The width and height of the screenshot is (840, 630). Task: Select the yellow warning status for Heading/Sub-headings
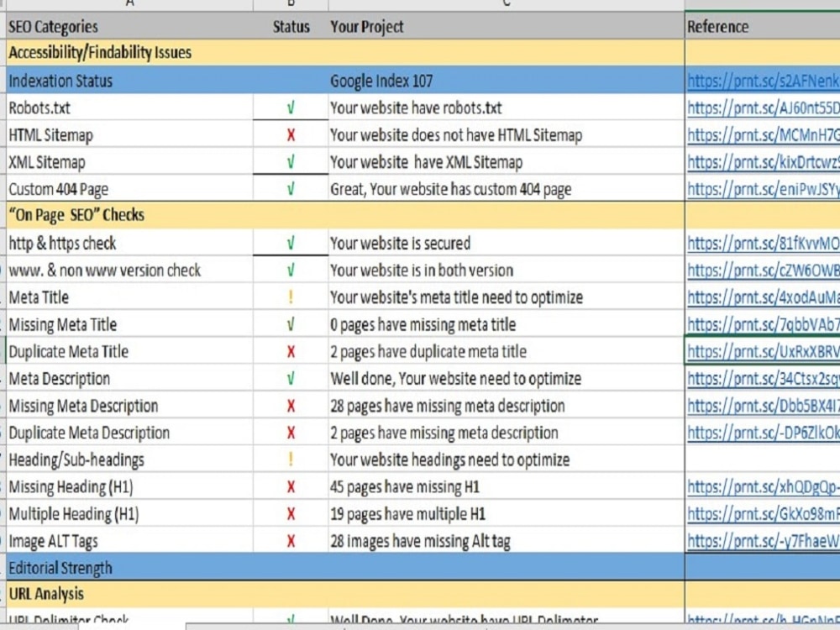291,459
